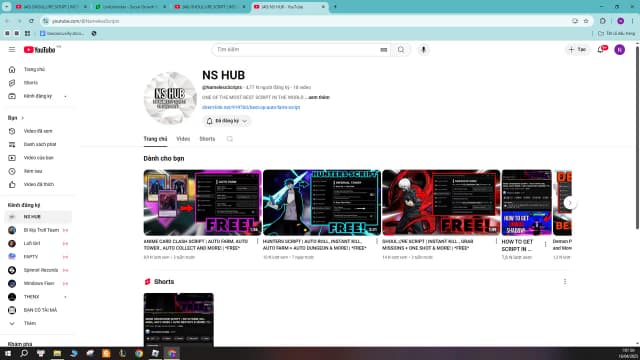Open THENX channel in sidebar
This screenshot has height=360, width=640.
(39, 297)
